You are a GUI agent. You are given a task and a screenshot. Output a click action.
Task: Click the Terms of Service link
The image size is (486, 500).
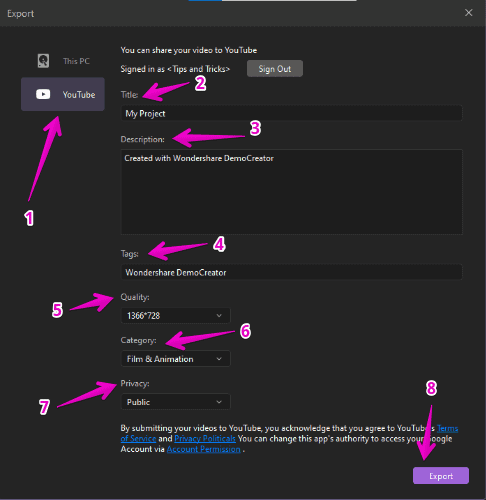[x=447, y=428]
